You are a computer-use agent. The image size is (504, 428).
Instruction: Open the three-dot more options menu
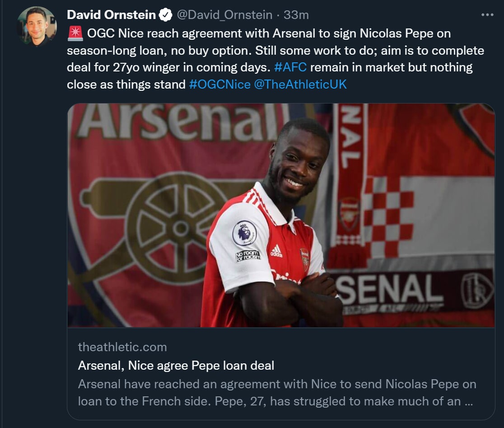click(x=487, y=15)
